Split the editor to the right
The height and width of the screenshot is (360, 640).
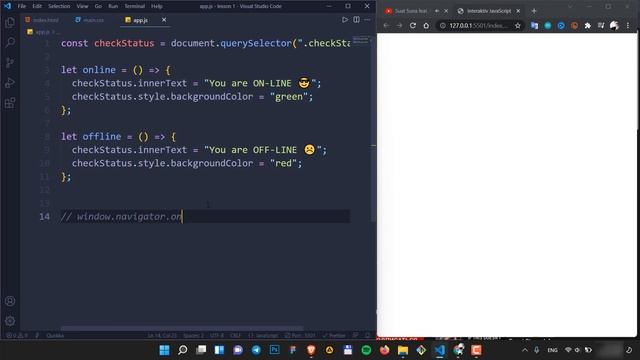point(356,20)
